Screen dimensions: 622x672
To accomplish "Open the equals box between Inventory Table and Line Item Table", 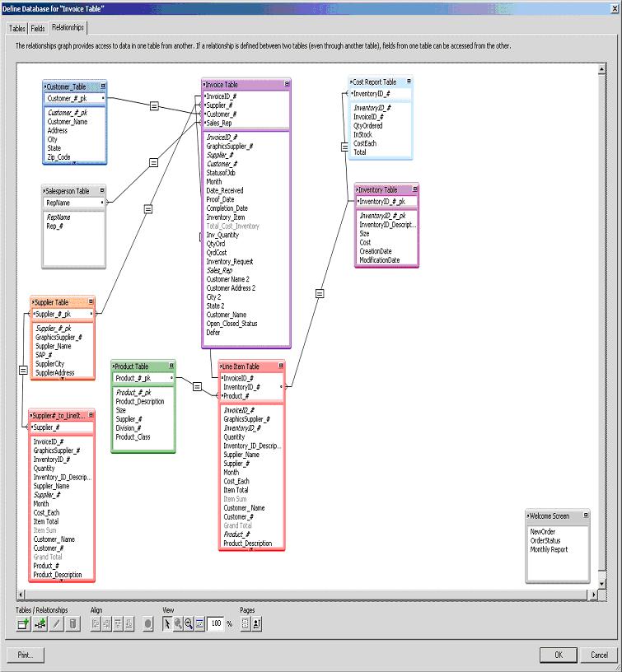I will [320, 294].
